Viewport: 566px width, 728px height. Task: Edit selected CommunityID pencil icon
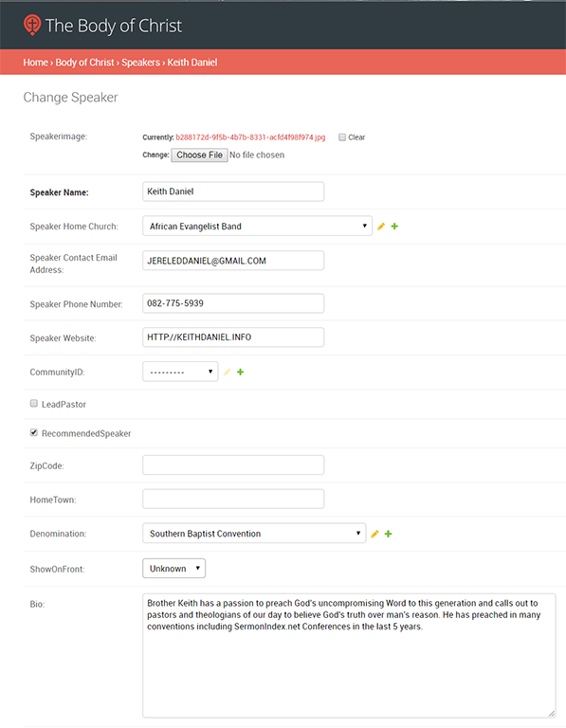(227, 372)
